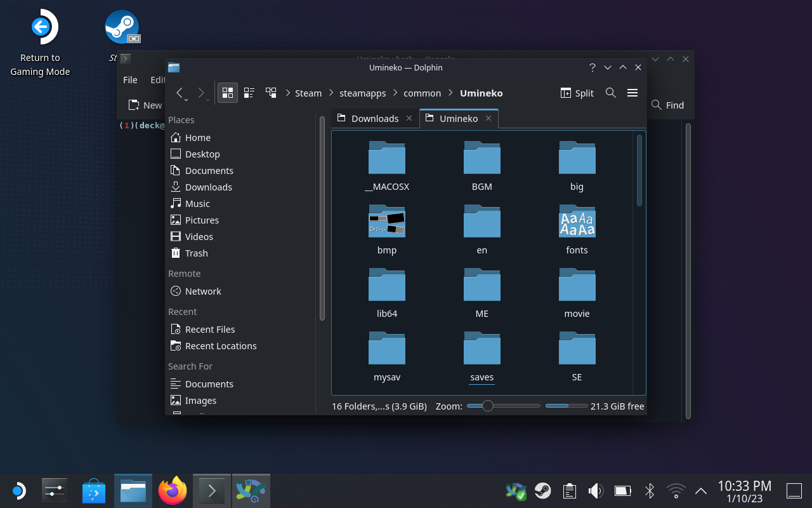Navigate to steamapps in the location breadcrumb
The height and width of the screenshot is (508, 812).
point(362,93)
